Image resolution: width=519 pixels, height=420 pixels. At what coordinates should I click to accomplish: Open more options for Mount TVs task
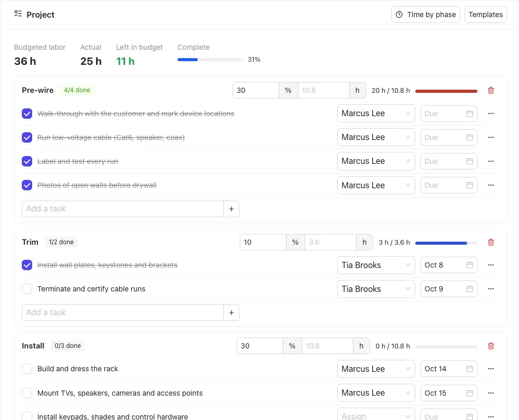[x=491, y=393]
